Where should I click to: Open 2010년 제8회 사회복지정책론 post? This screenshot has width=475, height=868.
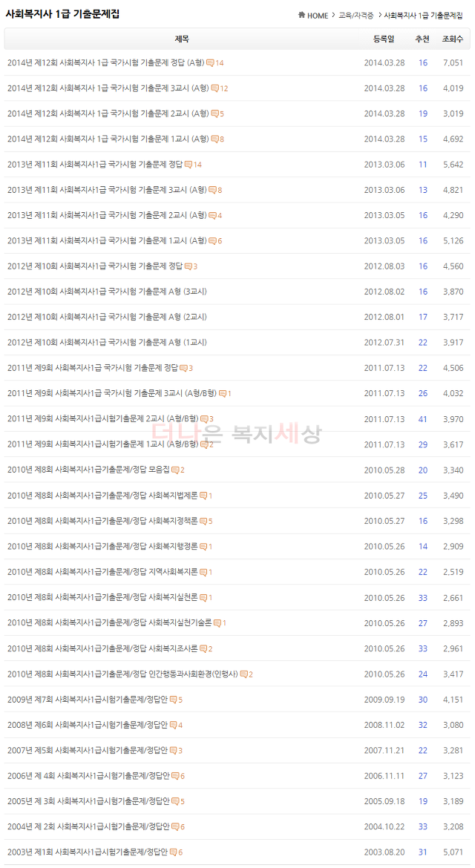click(102, 521)
